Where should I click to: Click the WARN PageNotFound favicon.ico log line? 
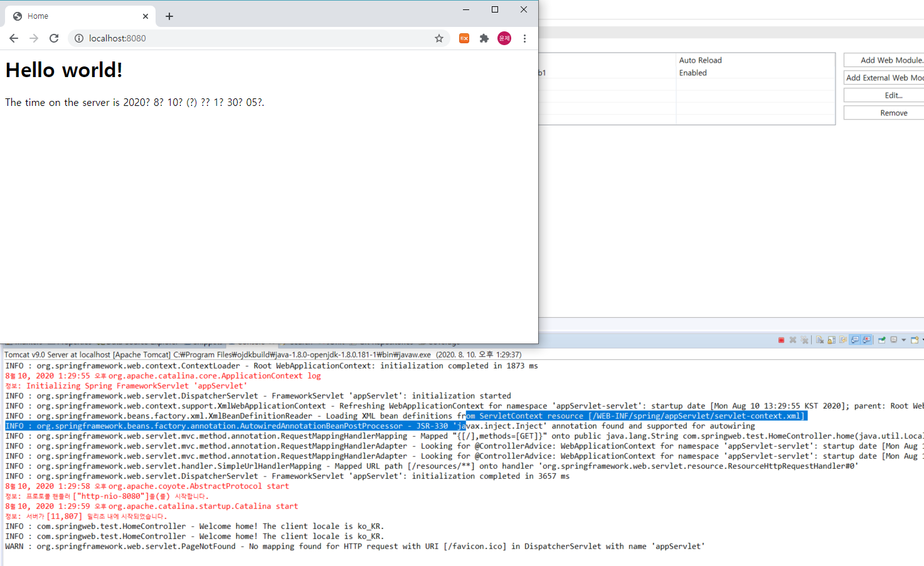pos(355,547)
